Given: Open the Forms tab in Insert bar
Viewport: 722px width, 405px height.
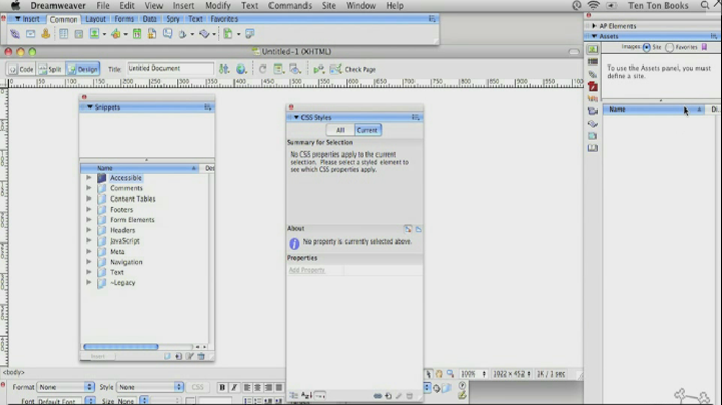Looking at the screenshot, I should coord(124,19).
